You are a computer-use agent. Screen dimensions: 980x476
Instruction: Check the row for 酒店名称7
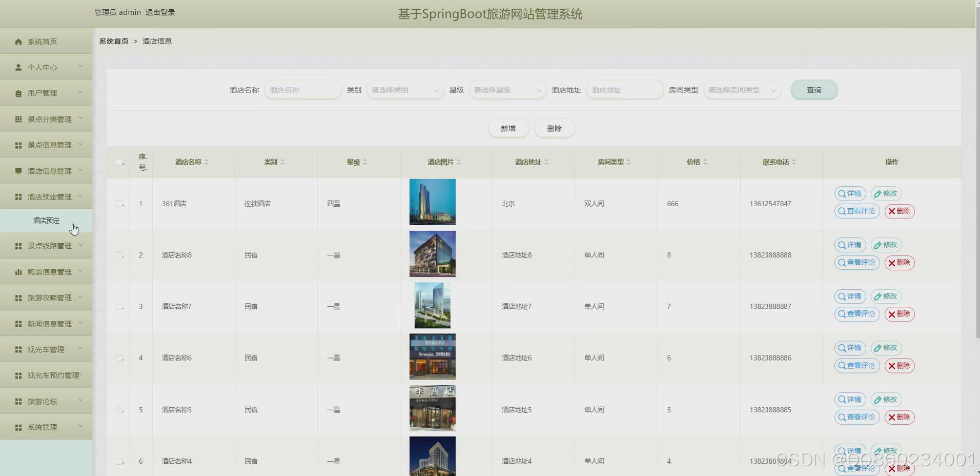click(x=119, y=307)
